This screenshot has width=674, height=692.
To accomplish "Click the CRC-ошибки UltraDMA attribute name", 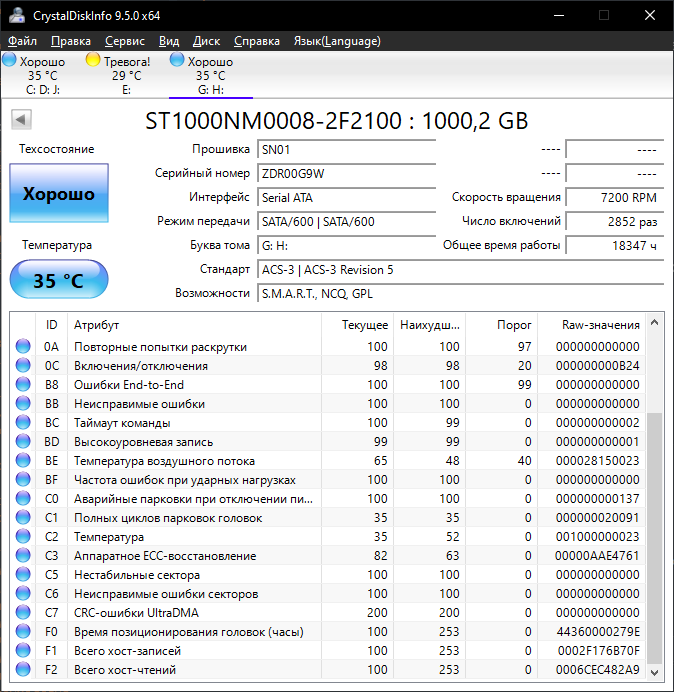I will tap(136, 613).
